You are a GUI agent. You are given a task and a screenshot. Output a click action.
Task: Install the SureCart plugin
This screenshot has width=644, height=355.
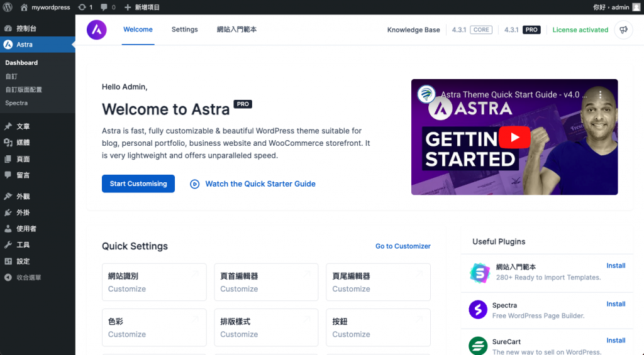pos(616,340)
